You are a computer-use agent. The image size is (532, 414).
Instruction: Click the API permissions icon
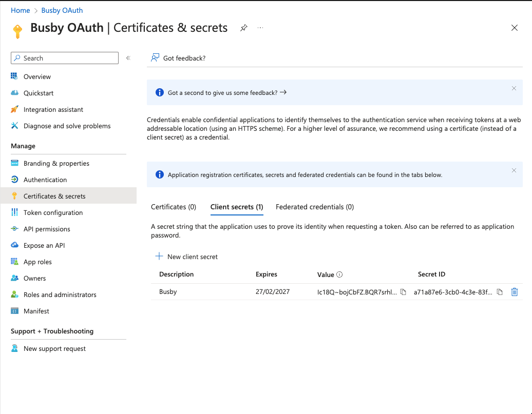point(14,228)
